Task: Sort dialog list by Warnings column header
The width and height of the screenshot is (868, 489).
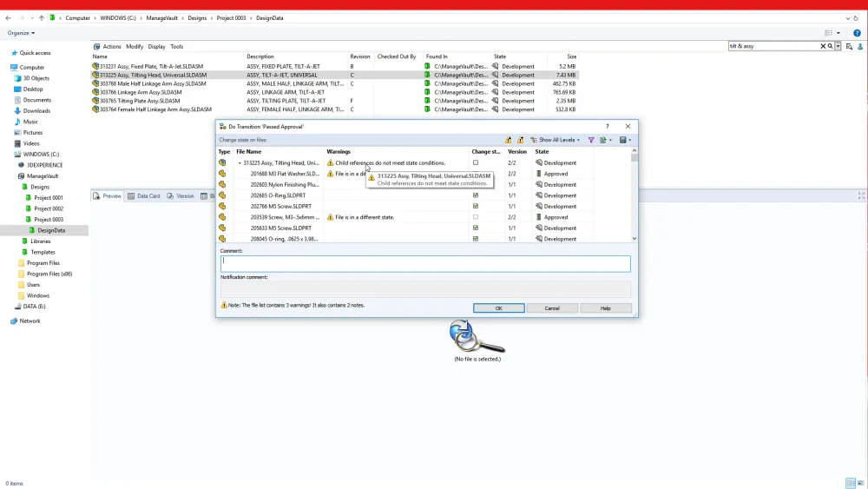Action: (x=339, y=152)
